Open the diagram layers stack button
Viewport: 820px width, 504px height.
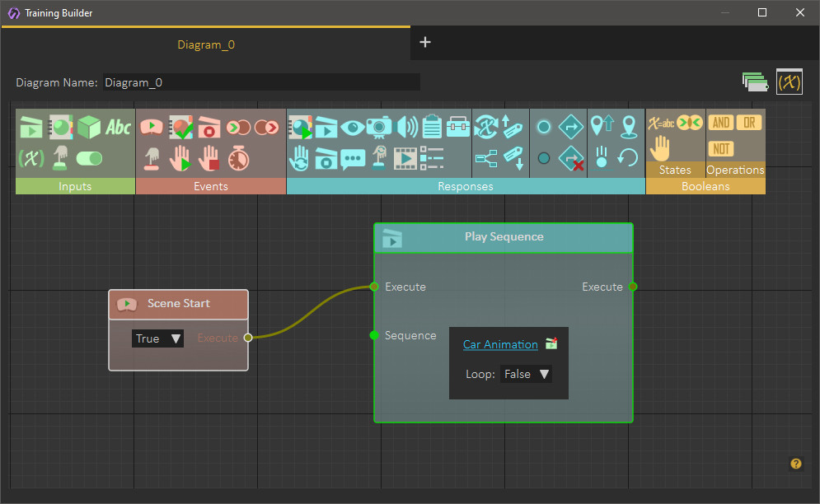point(755,82)
